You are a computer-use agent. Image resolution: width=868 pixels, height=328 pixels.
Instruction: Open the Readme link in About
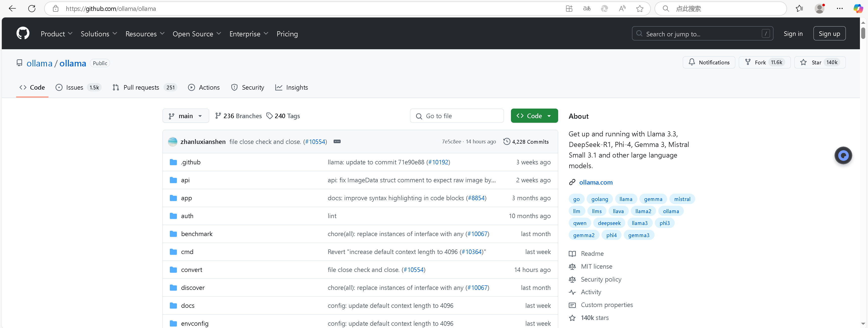click(x=592, y=254)
